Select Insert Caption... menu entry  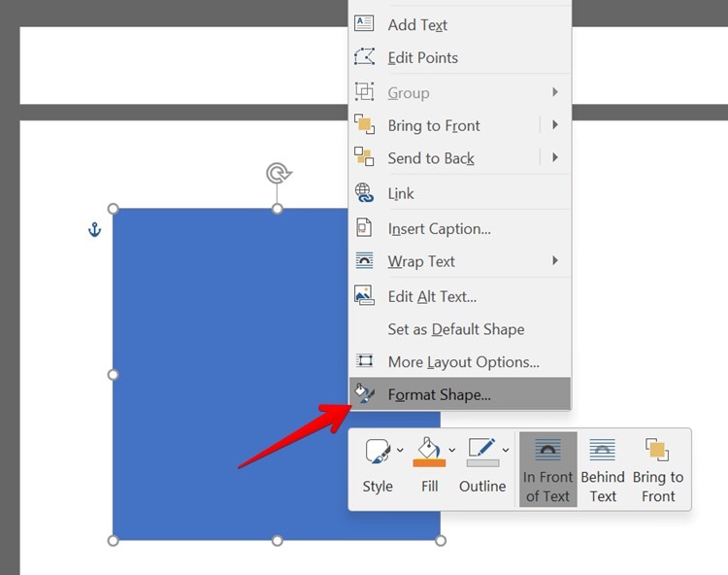click(x=460, y=228)
